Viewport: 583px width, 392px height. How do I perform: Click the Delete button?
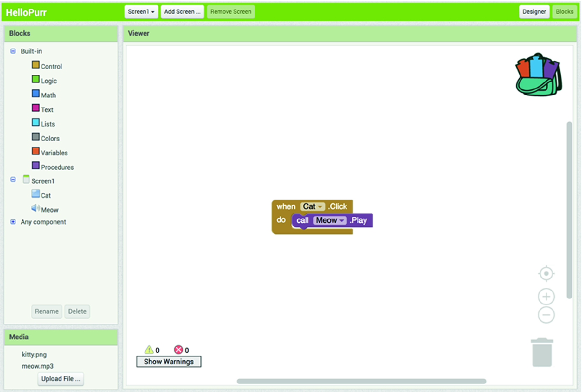coord(77,311)
